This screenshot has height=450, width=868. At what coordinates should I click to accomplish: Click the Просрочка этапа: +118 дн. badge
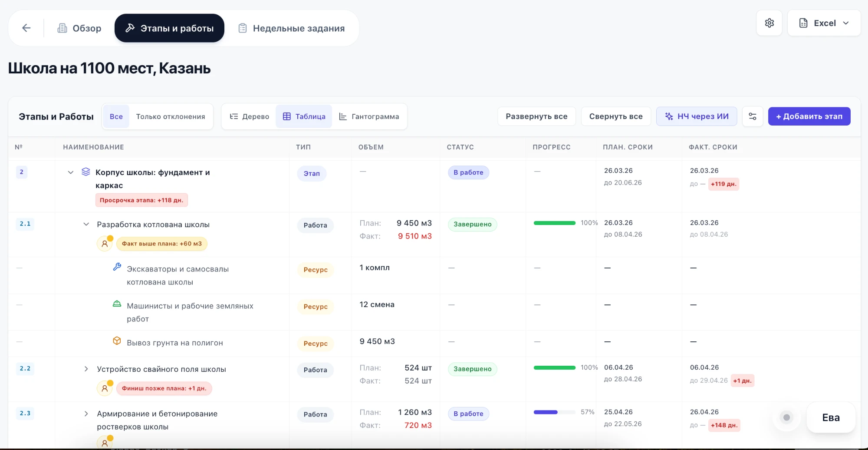141,200
